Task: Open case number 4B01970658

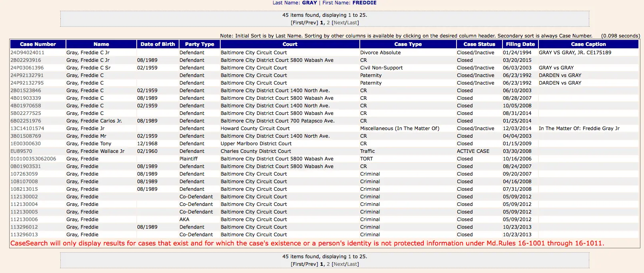Action: pyautogui.click(x=26, y=106)
